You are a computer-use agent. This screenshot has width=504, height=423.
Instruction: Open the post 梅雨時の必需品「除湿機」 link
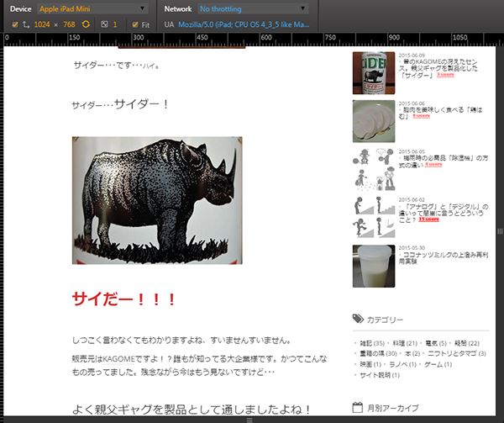point(444,161)
